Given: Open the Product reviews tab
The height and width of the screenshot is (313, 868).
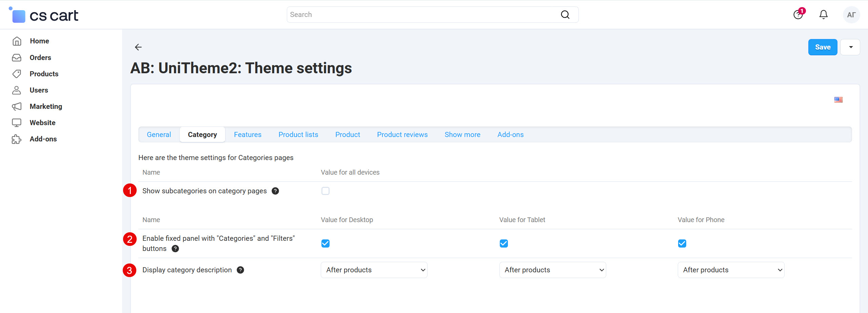Looking at the screenshot, I should pos(402,134).
